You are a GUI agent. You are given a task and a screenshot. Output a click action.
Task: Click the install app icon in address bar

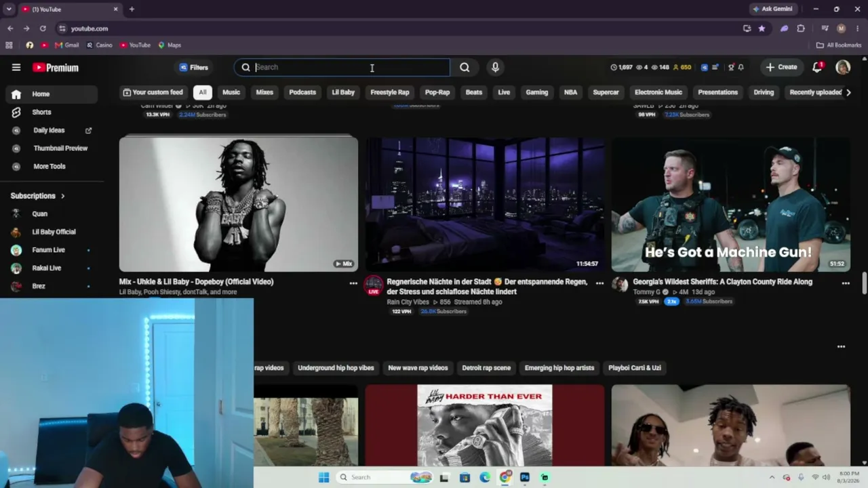pyautogui.click(x=747, y=28)
